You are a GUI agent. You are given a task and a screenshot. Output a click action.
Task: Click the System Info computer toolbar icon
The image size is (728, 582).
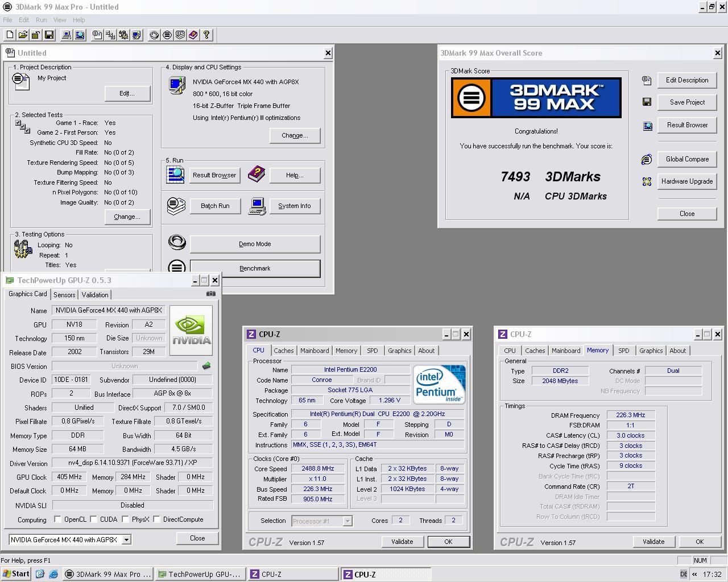click(x=67, y=35)
